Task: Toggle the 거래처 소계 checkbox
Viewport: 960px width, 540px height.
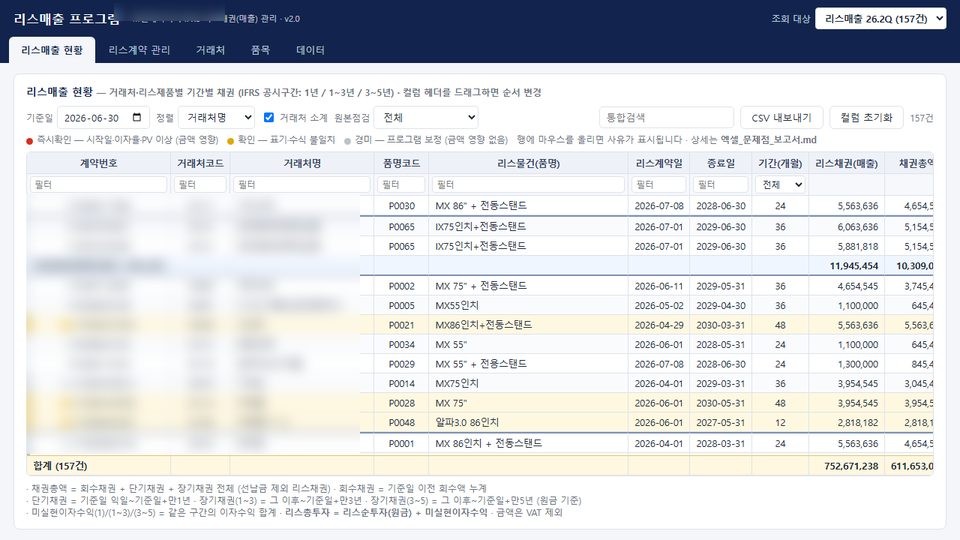Action: click(x=269, y=118)
